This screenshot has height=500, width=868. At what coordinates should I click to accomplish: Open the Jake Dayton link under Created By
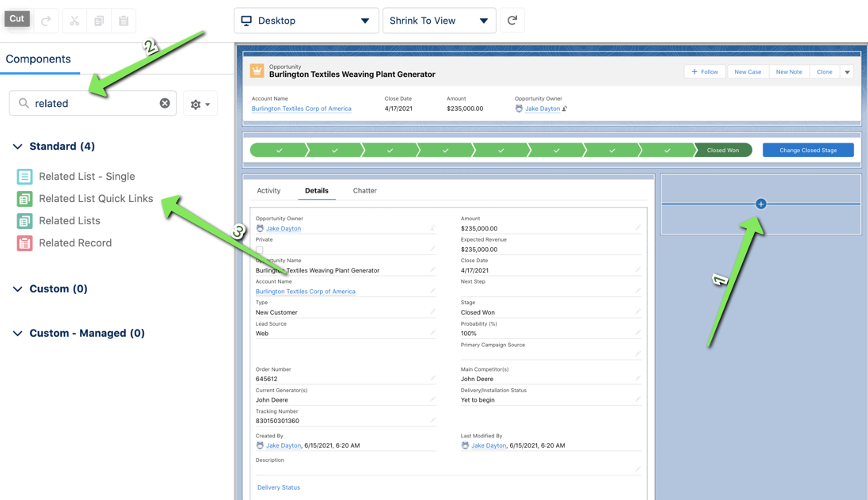284,445
